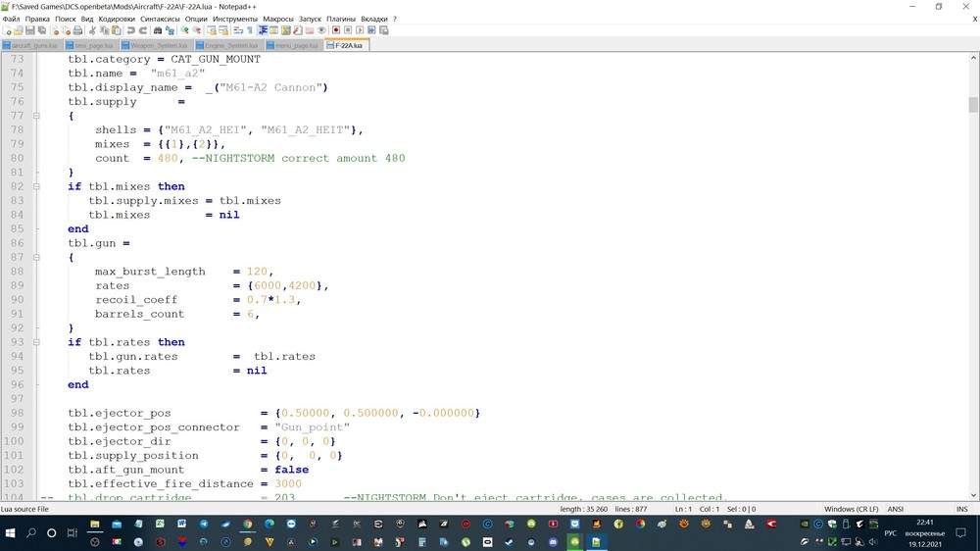Click the New file toolbar icon

[6, 30]
